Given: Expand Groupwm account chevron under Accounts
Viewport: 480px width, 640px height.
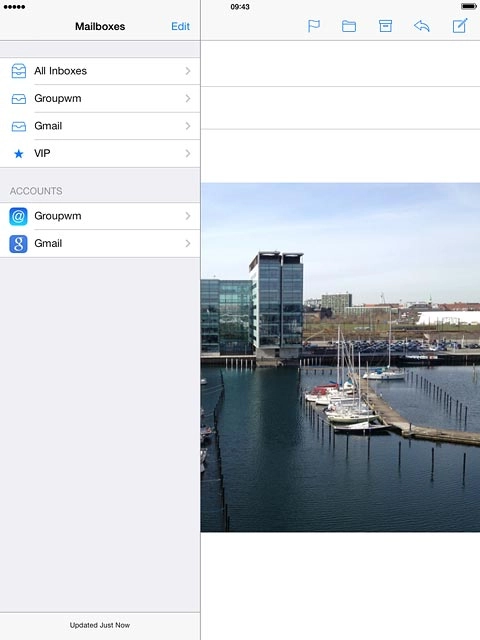Looking at the screenshot, I should click(x=188, y=216).
